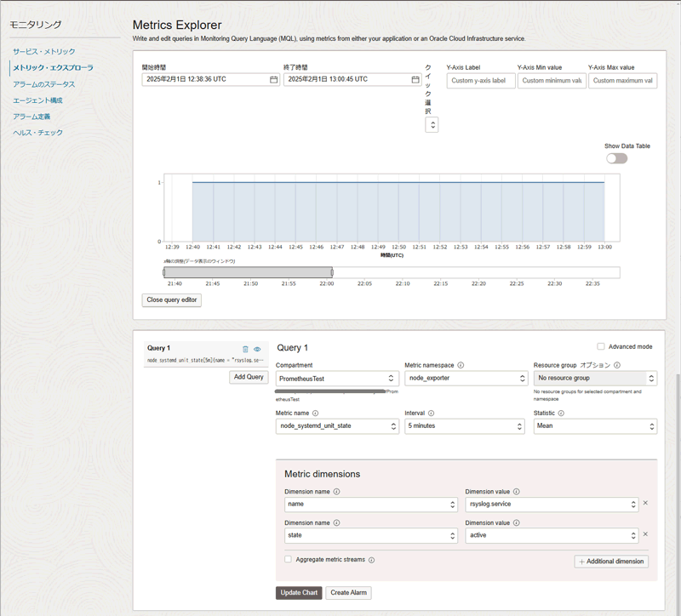Click the Close query editor button
Image resolution: width=681 pixels, height=616 pixels.
pos(172,300)
